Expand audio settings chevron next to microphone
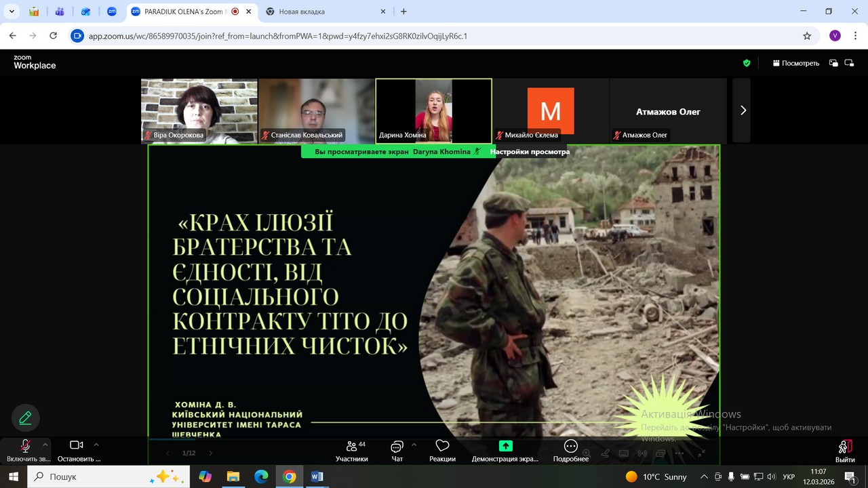 [x=45, y=445]
